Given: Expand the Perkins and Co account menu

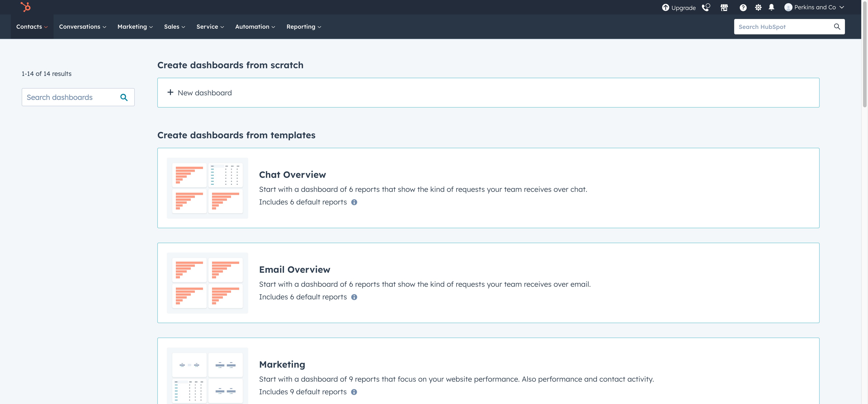Looking at the screenshot, I should click(x=814, y=7).
